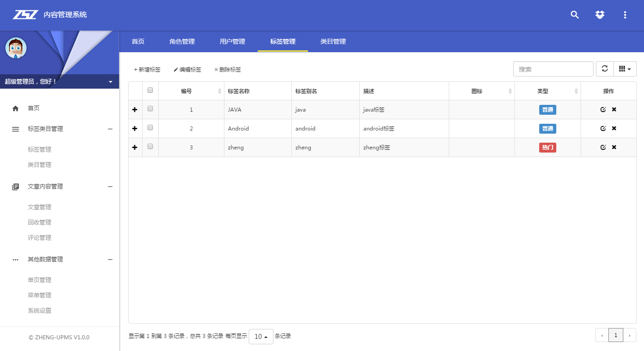This screenshot has height=351, width=644.
Task: Click delete X icon for zheng row
Action: [614, 147]
